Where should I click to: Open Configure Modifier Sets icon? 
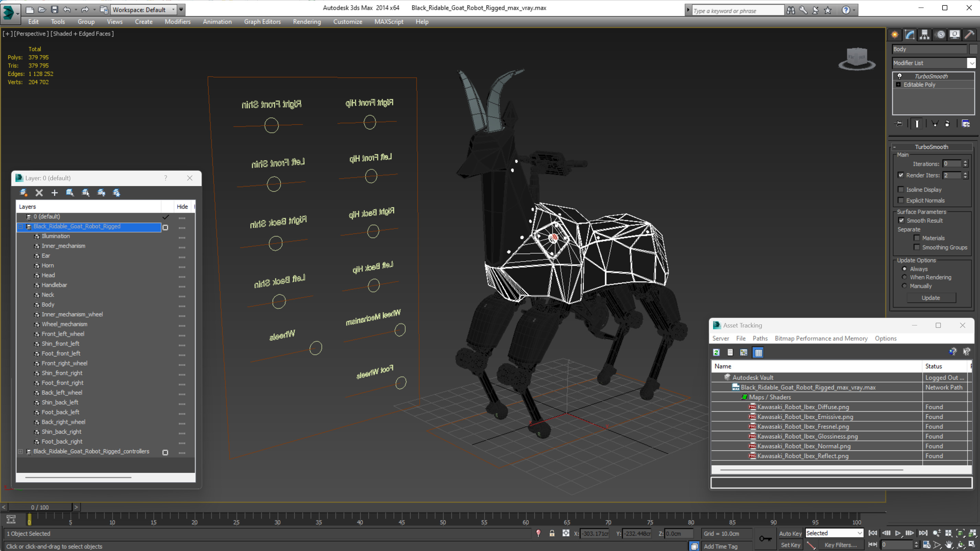point(966,124)
